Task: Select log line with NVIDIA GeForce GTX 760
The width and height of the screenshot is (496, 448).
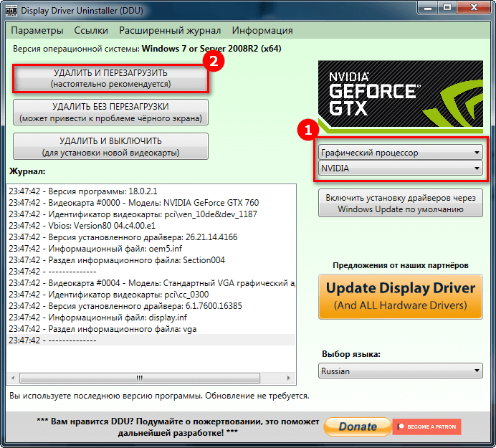Action: pyautogui.click(x=151, y=202)
